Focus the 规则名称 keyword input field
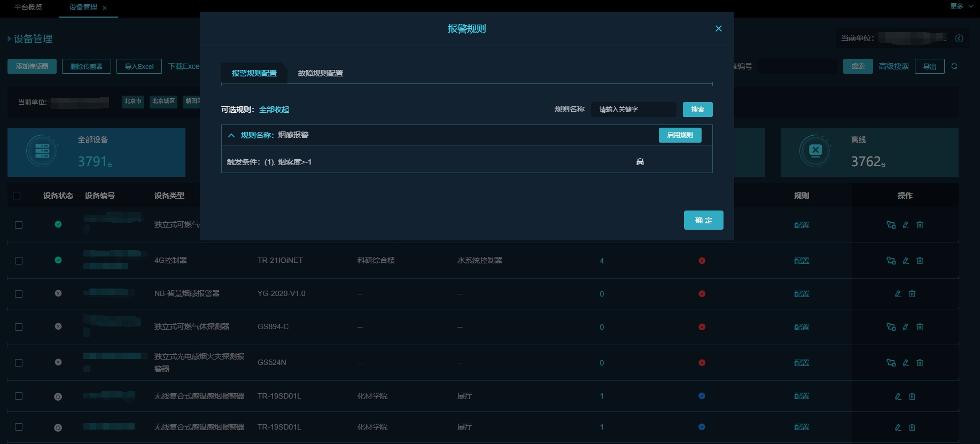 (x=633, y=110)
